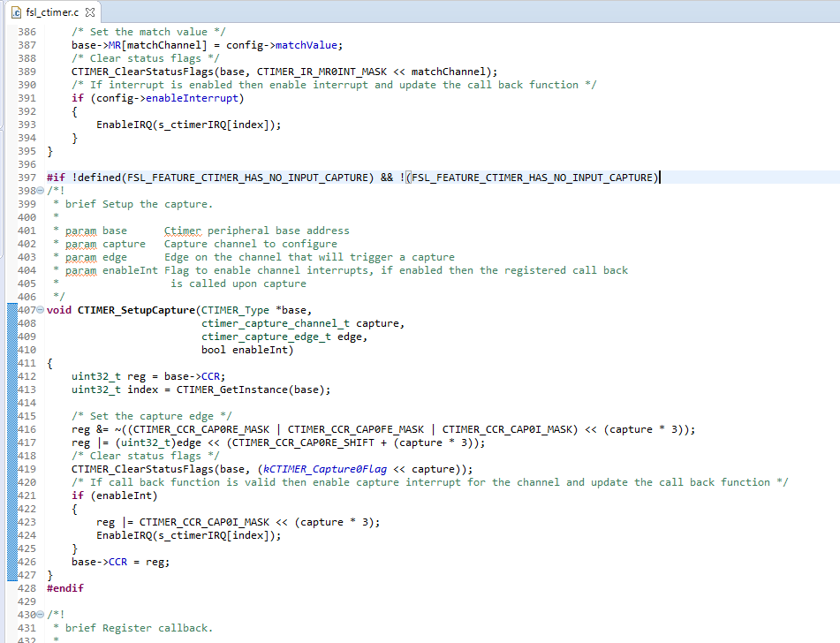Click CTIMER_IR_MR0INT_MASK on line 389

[322, 72]
